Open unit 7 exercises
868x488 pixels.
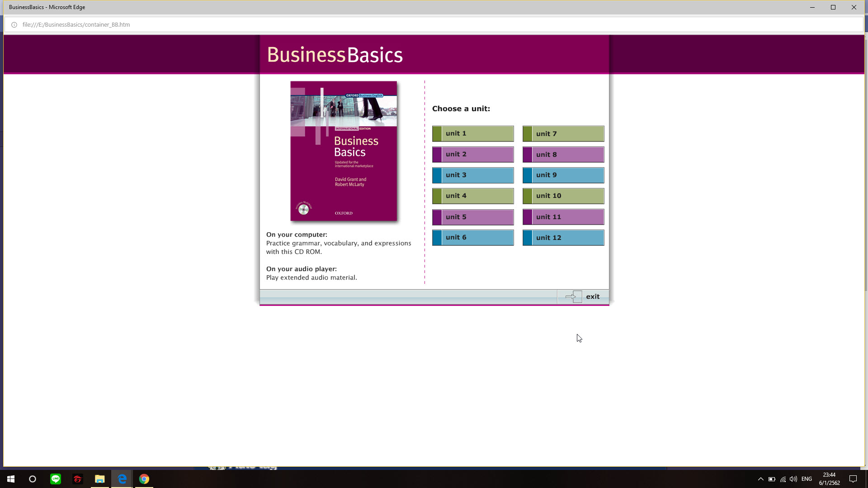click(563, 134)
